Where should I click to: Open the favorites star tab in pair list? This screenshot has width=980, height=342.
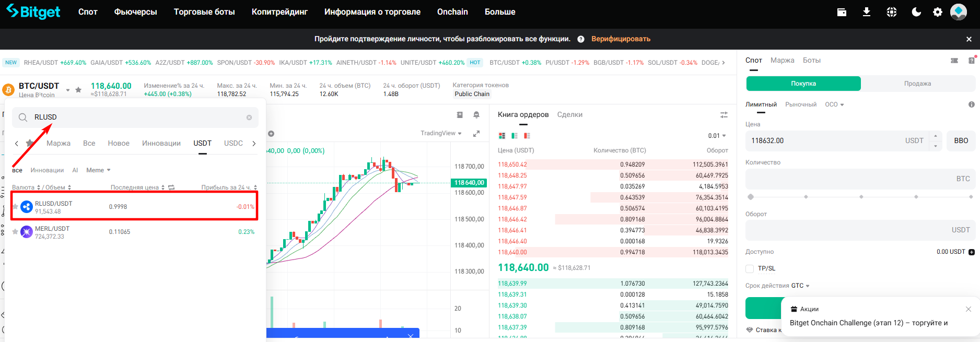pyautogui.click(x=30, y=143)
